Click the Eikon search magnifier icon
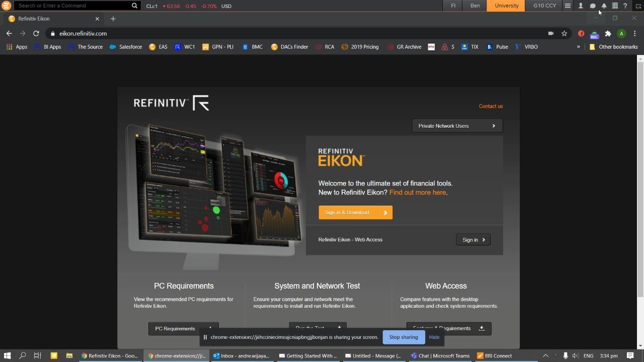 [135, 6]
